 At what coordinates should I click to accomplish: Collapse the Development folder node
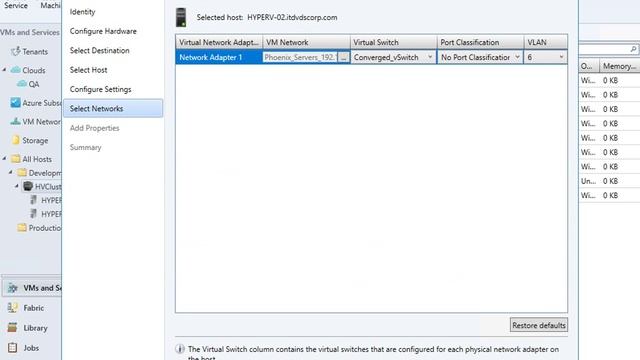[11, 173]
